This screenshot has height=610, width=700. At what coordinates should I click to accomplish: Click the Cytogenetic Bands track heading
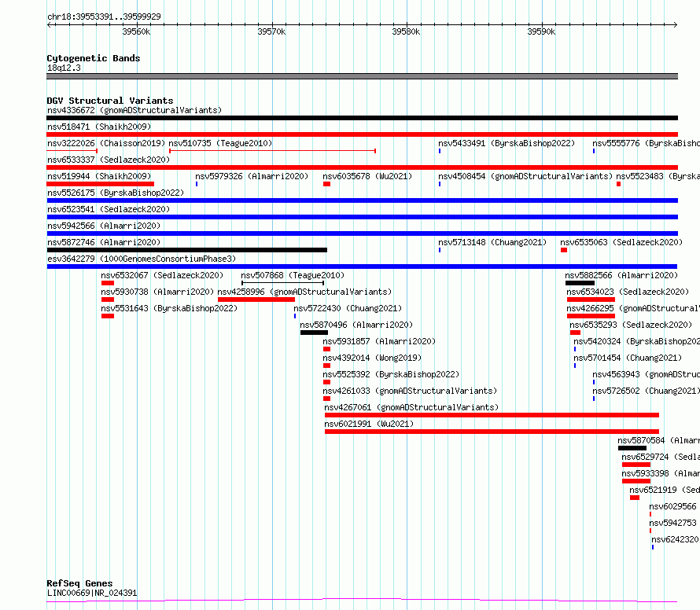click(94, 58)
